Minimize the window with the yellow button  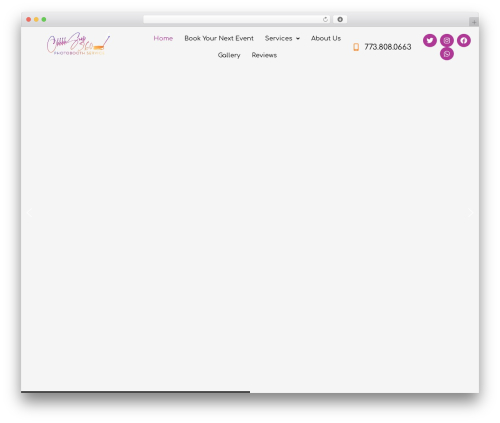[36, 19]
